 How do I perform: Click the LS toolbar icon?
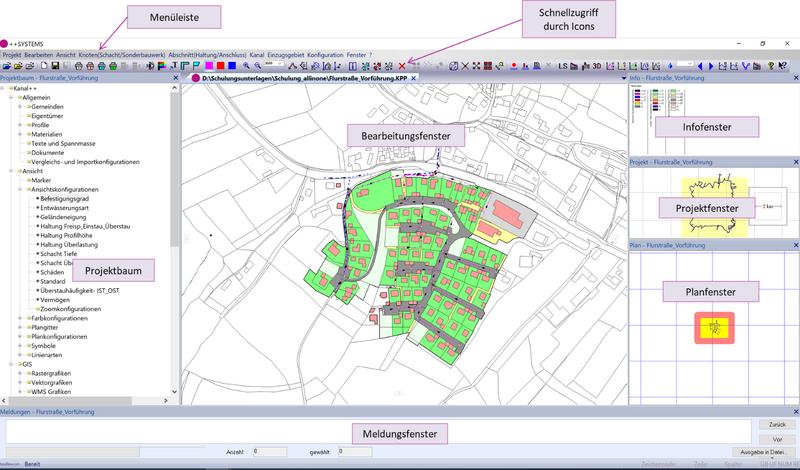(562, 66)
